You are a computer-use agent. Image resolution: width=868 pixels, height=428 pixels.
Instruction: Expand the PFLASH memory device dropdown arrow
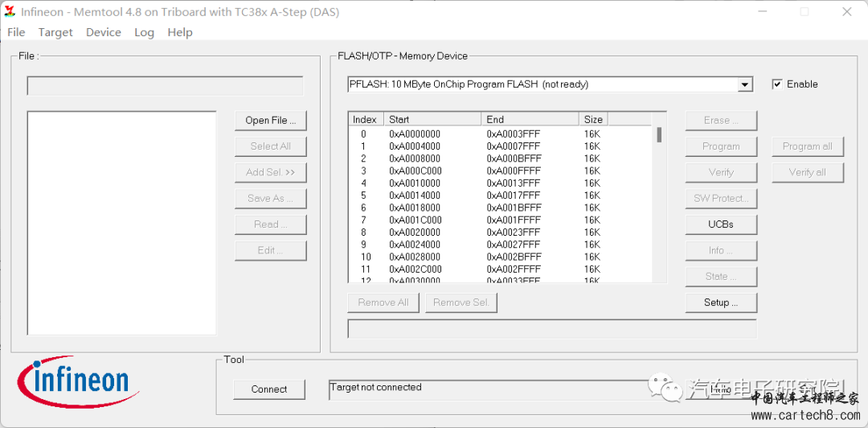pyautogui.click(x=746, y=84)
